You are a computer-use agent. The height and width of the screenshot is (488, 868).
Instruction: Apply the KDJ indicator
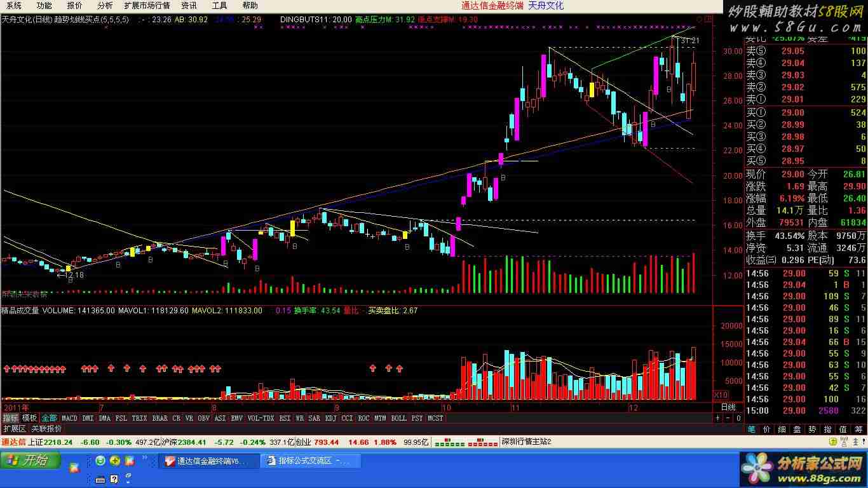(x=330, y=418)
